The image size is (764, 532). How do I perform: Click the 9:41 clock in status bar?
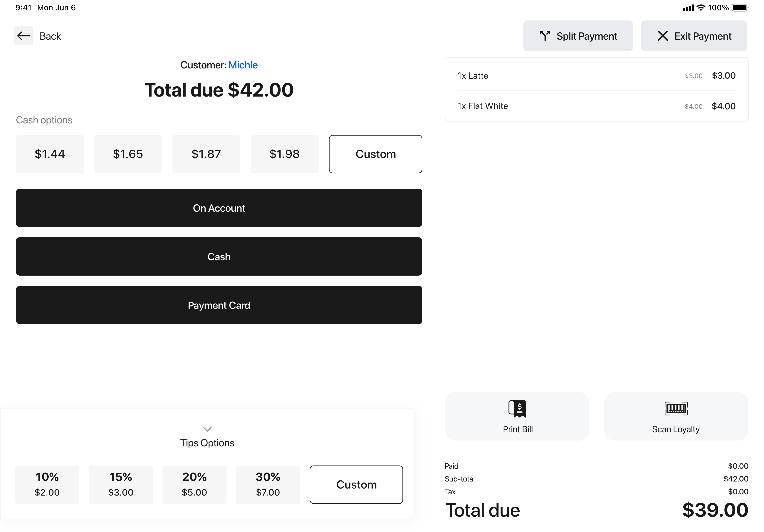23,8
